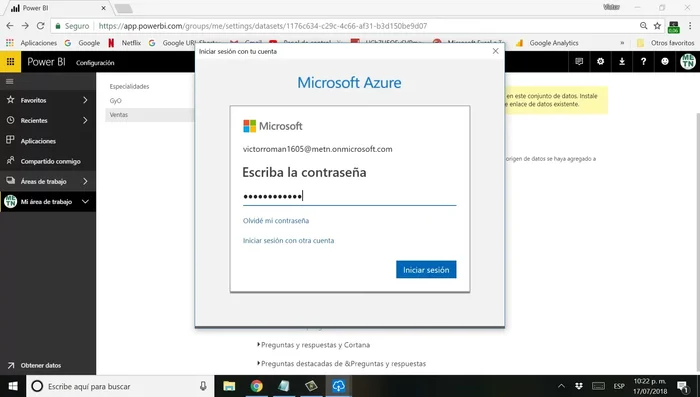Image resolution: width=700 pixels, height=397 pixels.
Task: Switch the ESP input language
Action: pos(619,386)
